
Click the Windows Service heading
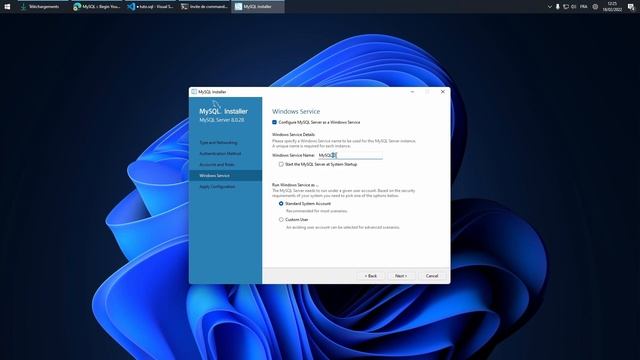[296, 111]
